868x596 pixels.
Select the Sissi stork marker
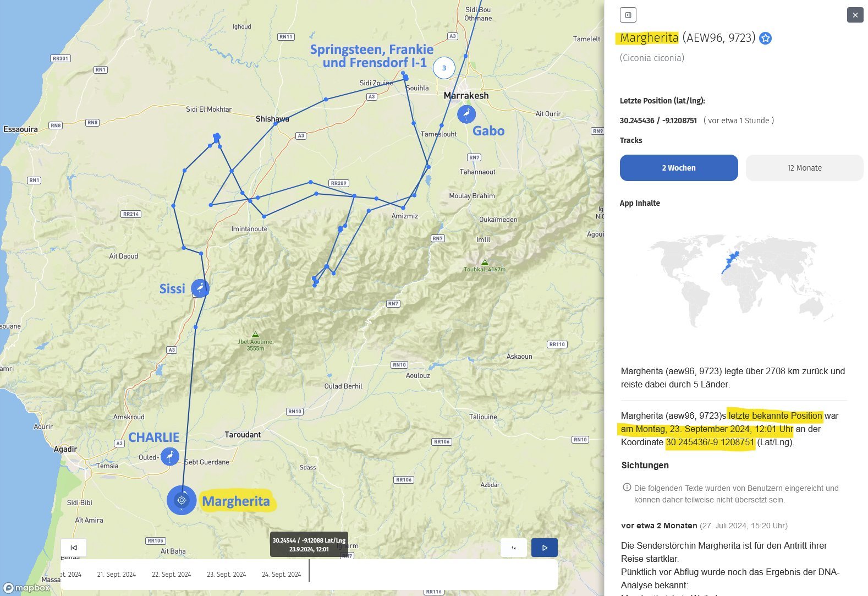coord(200,288)
